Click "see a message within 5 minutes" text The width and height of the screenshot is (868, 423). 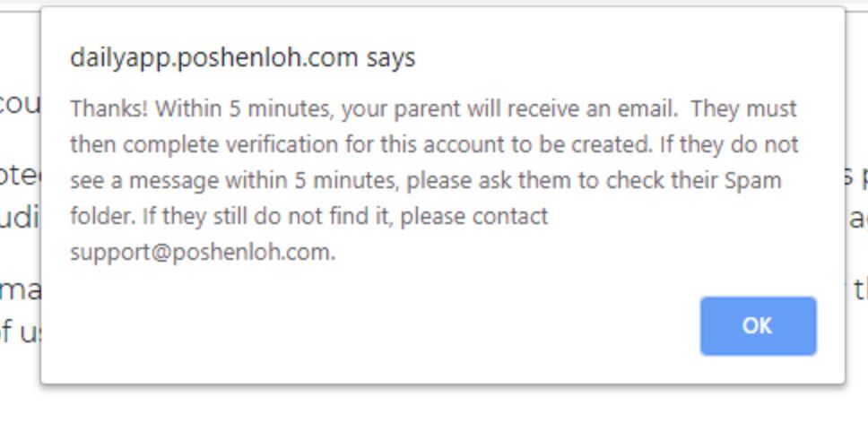click(x=235, y=181)
